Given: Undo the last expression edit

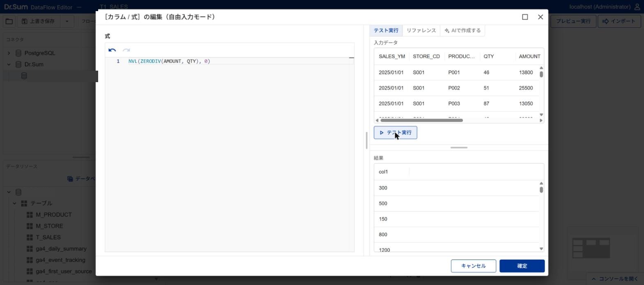Looking at the screenshot, I should point(112,50).
